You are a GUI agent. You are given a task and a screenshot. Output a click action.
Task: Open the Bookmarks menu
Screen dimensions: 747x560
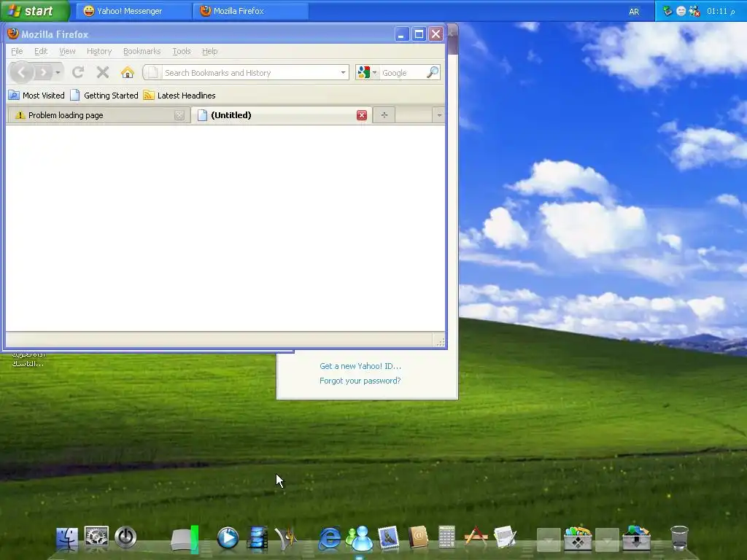(x=142, y=51)
